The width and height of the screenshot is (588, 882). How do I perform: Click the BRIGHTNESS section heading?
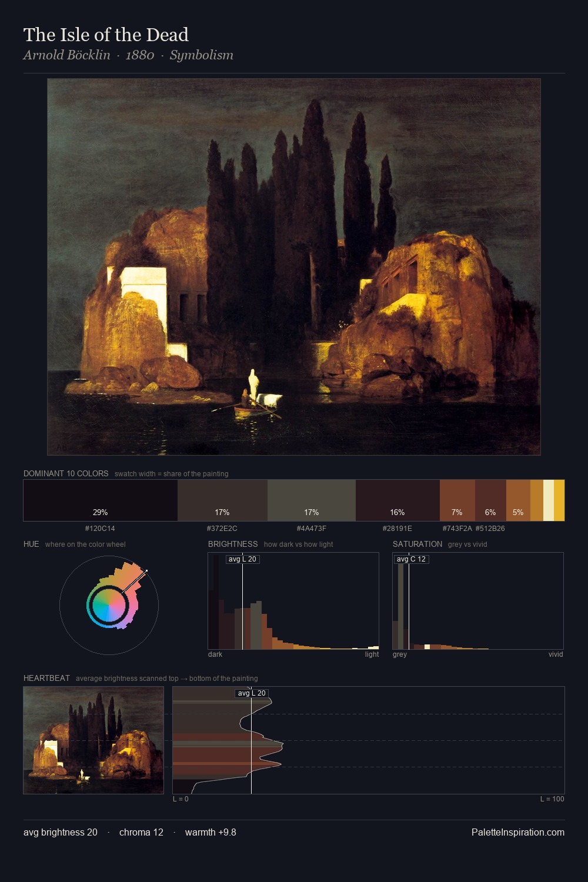tap(233, 544)
